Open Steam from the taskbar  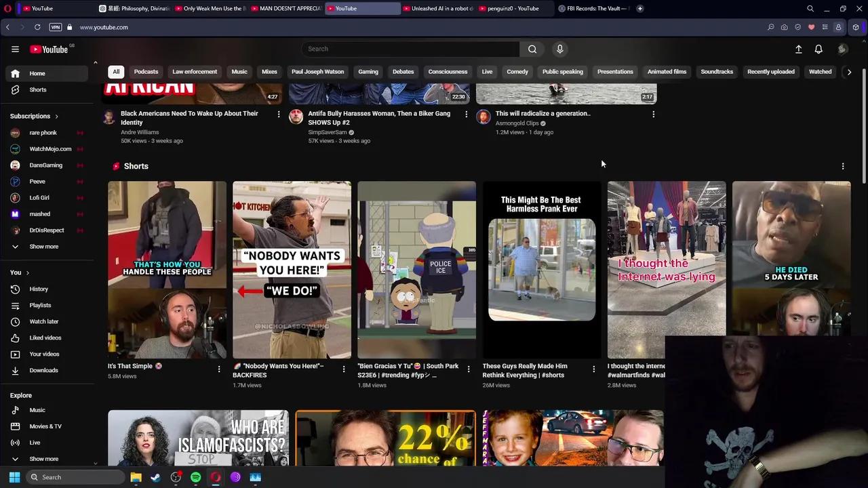(x=155, y=477)
